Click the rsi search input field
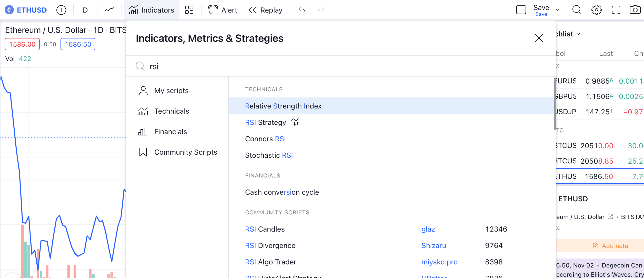644x278 pixels. tap(341, 66)
